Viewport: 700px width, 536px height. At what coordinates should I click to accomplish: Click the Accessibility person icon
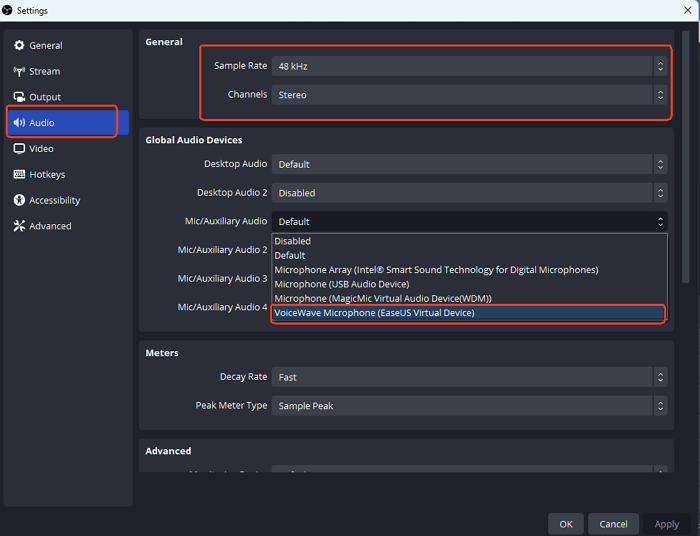[19, 200]
